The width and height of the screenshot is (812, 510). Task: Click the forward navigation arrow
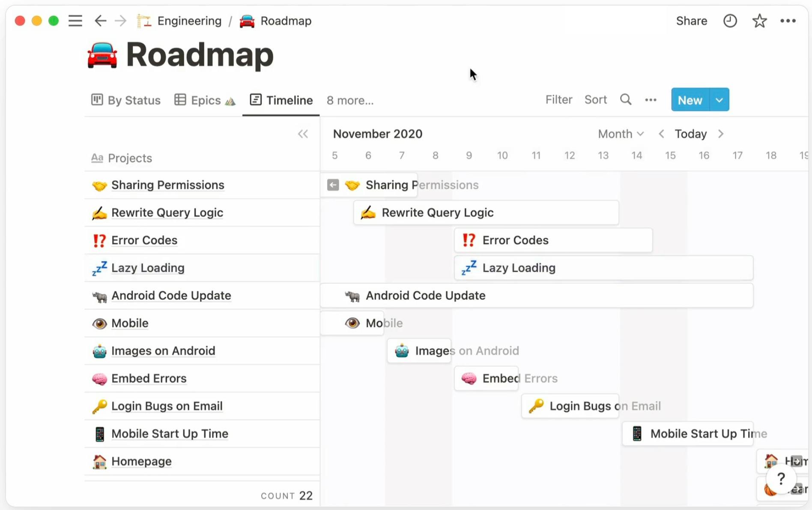(120, 21)
